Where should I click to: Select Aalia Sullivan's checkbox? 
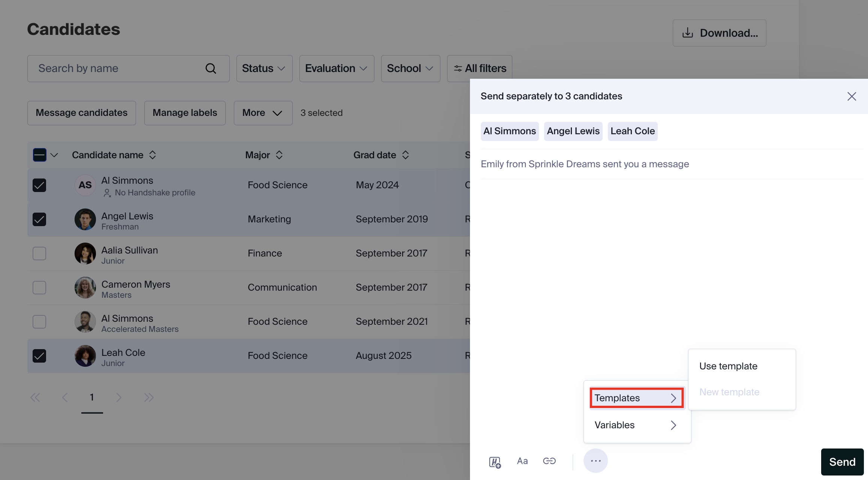pyautogui.click(x=39, y=253)
